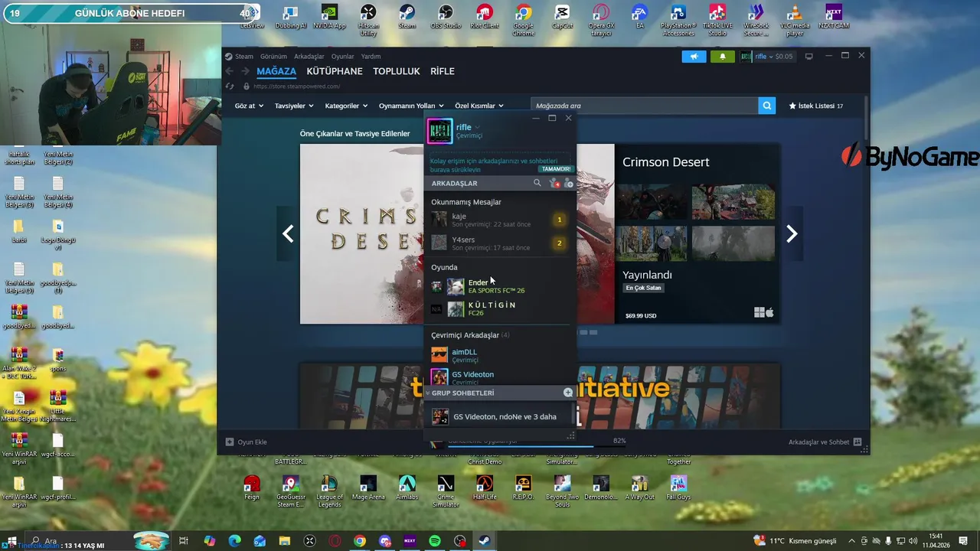Click the Oyun Ekle button
The height and width of the screenshot is (551, 980).
coord(246,442)
